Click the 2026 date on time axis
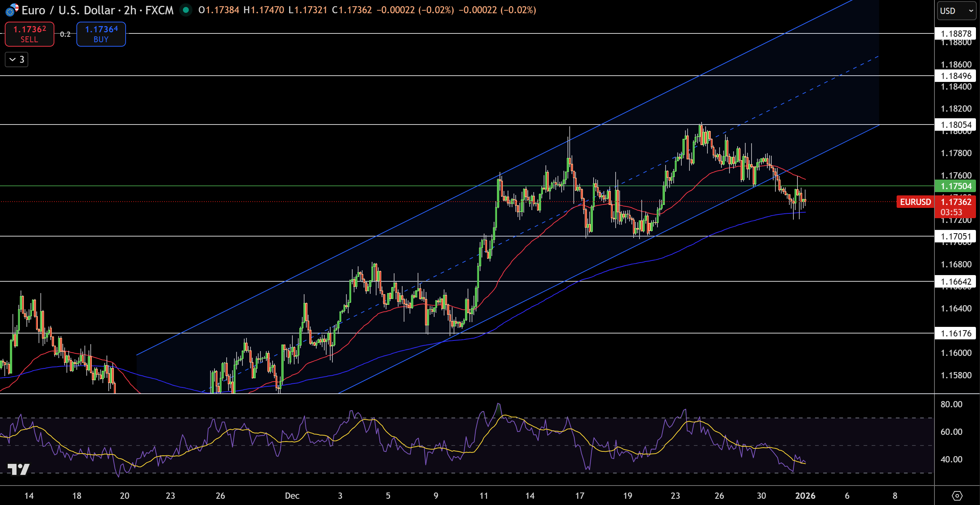980x505 pixels. point(806,495)
